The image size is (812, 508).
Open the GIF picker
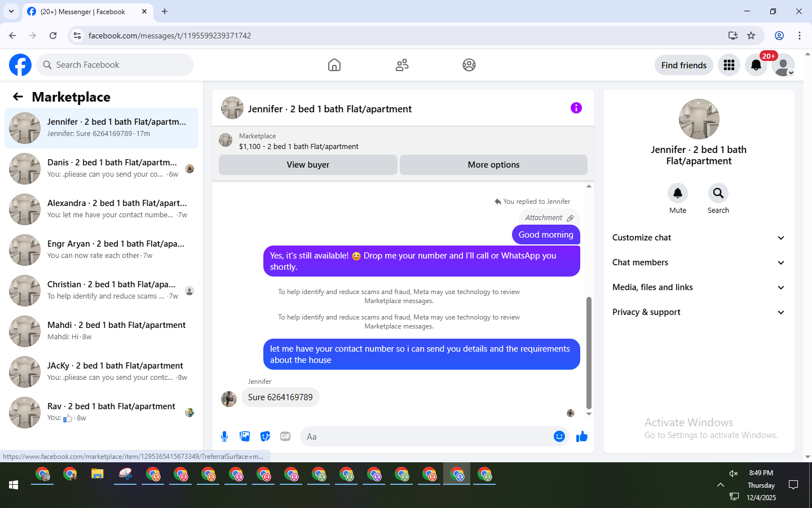click(285, 436)
